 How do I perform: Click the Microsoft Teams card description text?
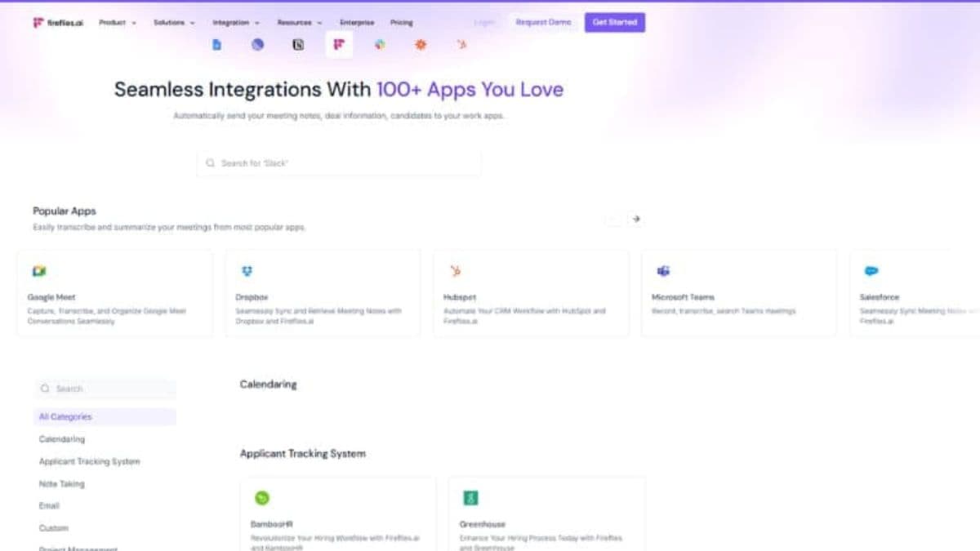[724, 311]
